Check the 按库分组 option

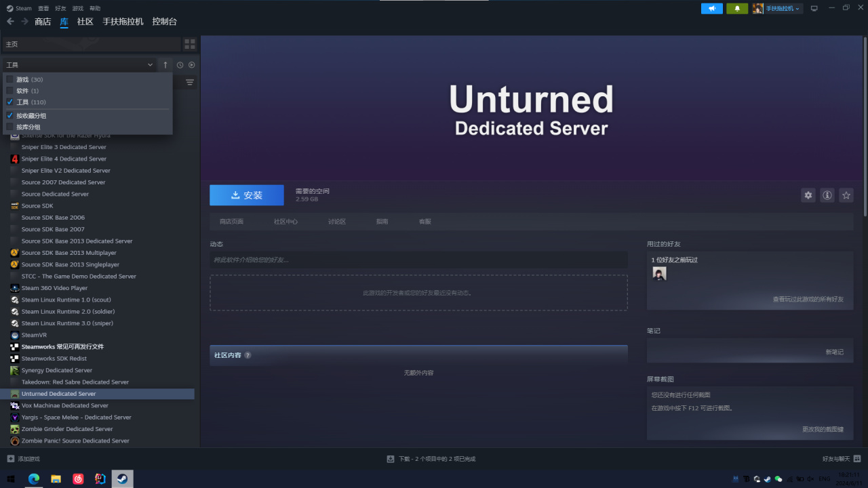(x=10, y=127)
